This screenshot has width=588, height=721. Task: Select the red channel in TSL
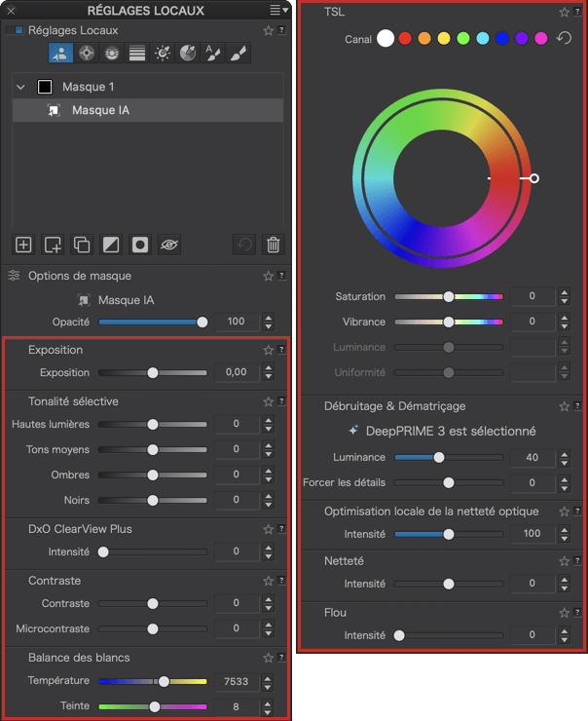tap(405, 39)
